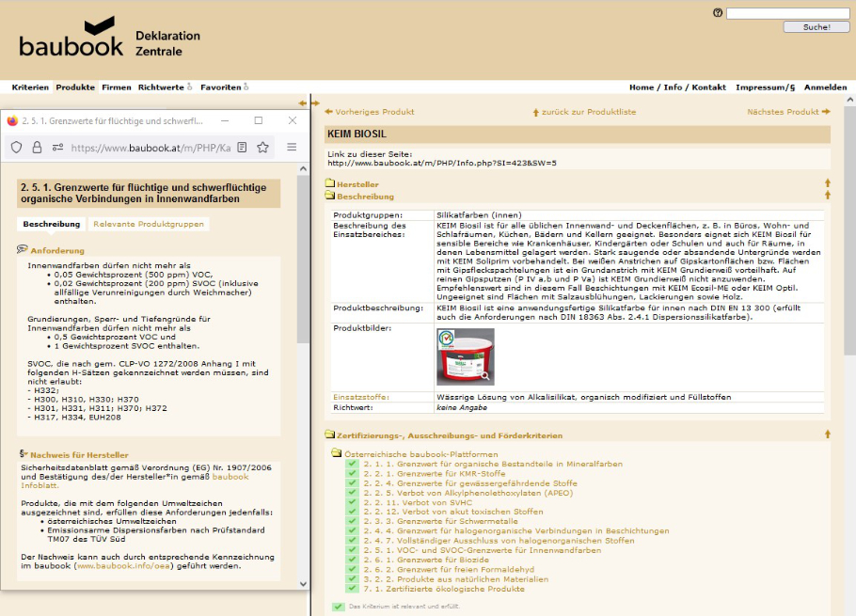Open the help question mark icon
This screenshot has height=616, width=856.
pos(718,13)
